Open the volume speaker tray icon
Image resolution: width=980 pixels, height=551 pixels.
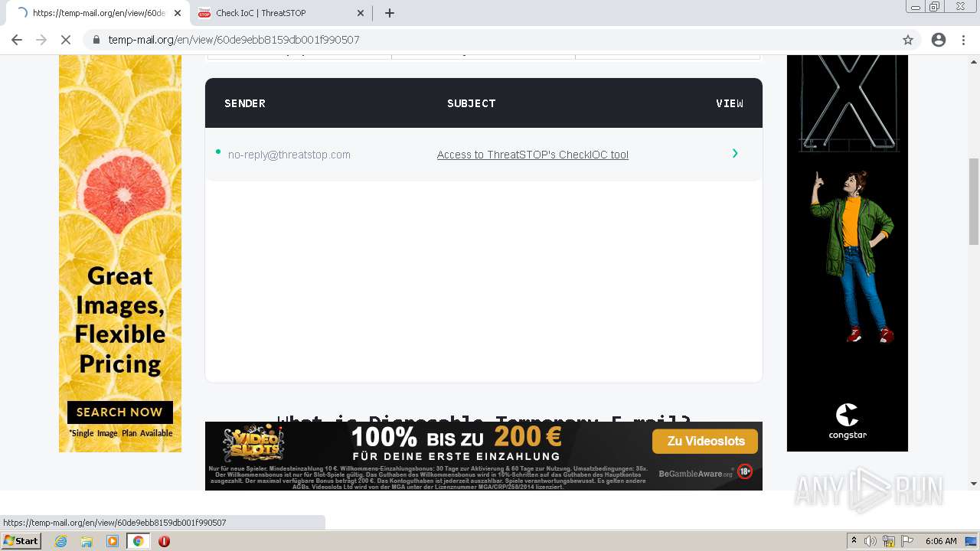pyautogui.click(x=871, y=541)
